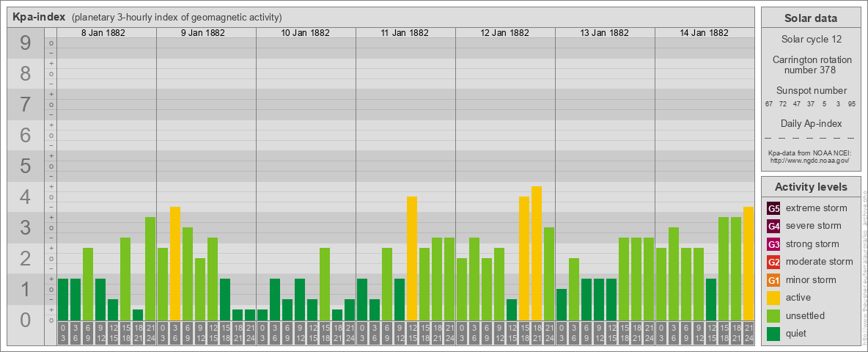Viewport: 868px width, 352px height.
Task: Click the yellow 12 Jan 15-18 hour bar
Action: [x=523, y=258]
